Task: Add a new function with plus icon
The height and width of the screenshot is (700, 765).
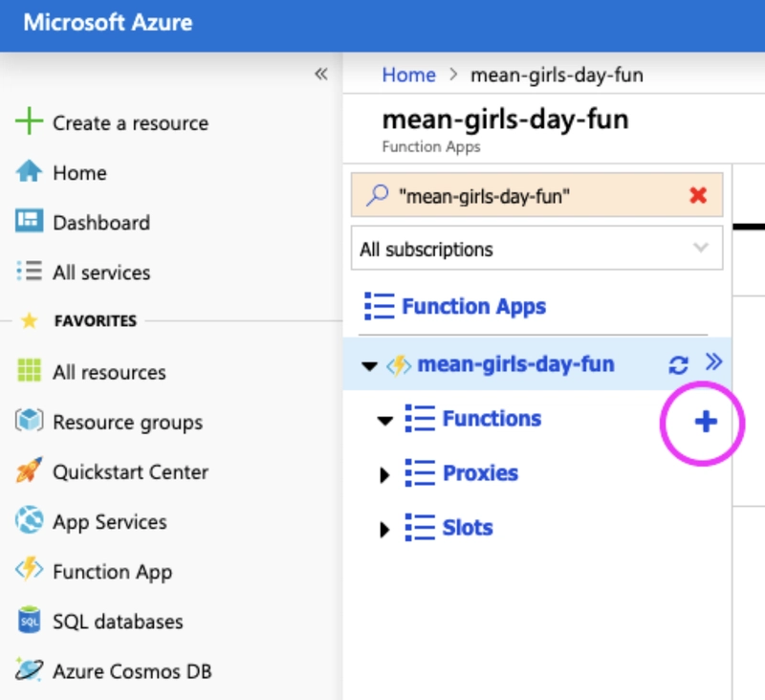Action: 706,422
